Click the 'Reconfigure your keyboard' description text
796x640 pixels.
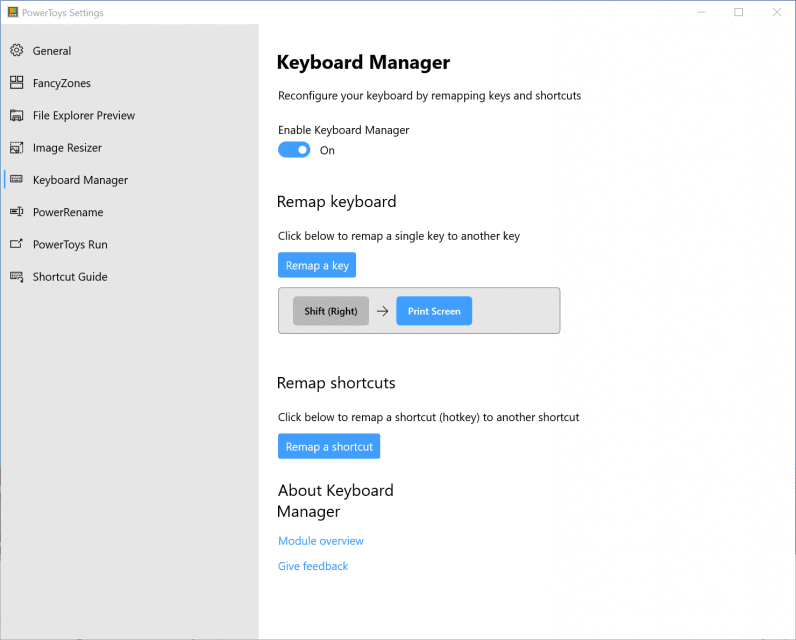(429, 96)
